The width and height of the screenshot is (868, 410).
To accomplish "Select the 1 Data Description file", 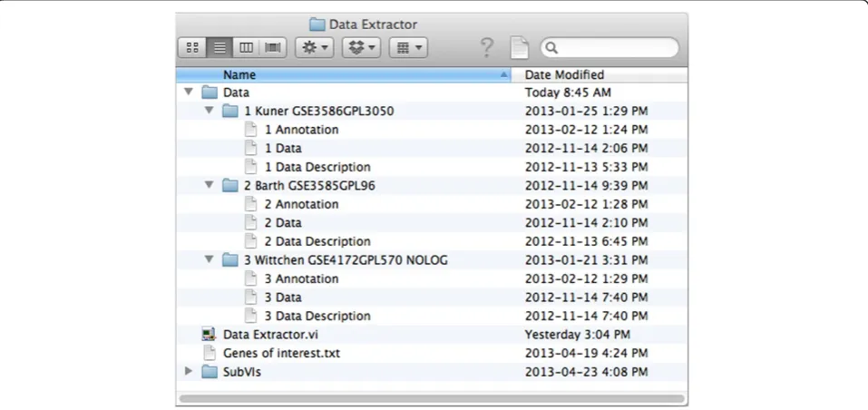I will [x=317, y=167].
